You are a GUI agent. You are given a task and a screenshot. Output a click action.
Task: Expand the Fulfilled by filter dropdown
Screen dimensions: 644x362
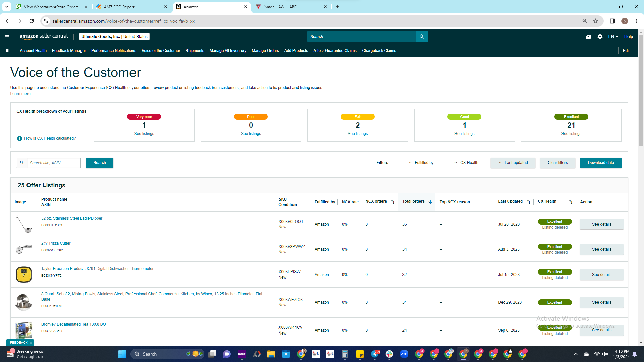click(x=421, y=163)
